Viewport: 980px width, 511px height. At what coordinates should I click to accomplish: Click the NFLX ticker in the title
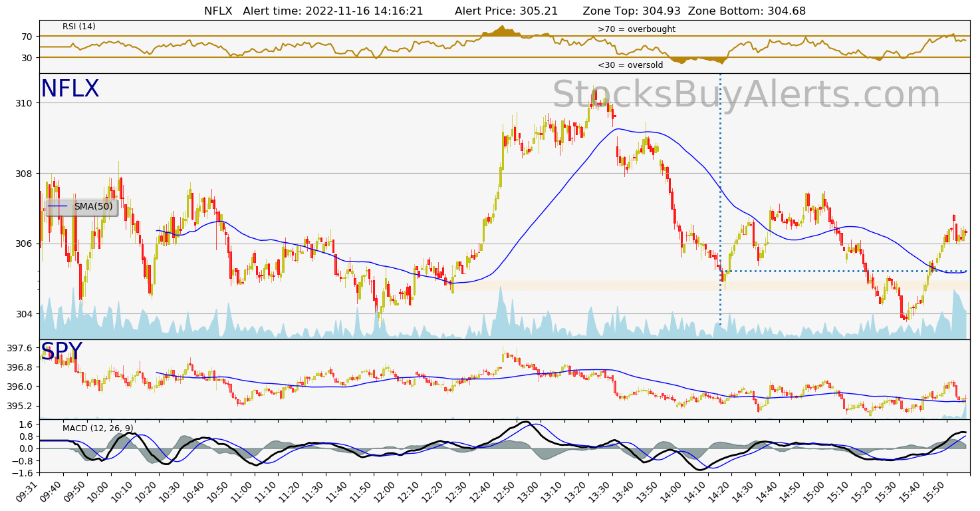(x=218, y=11)
